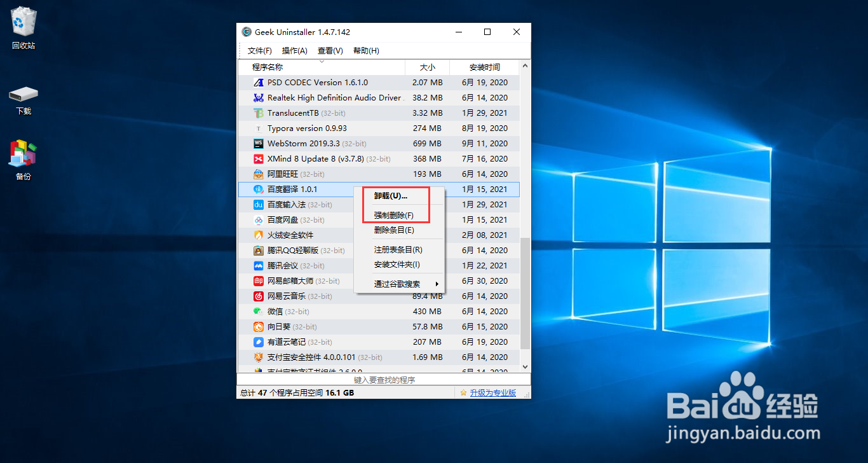
Task: Click the 9月 11, 2020 date cell
Action: [485, 144]
